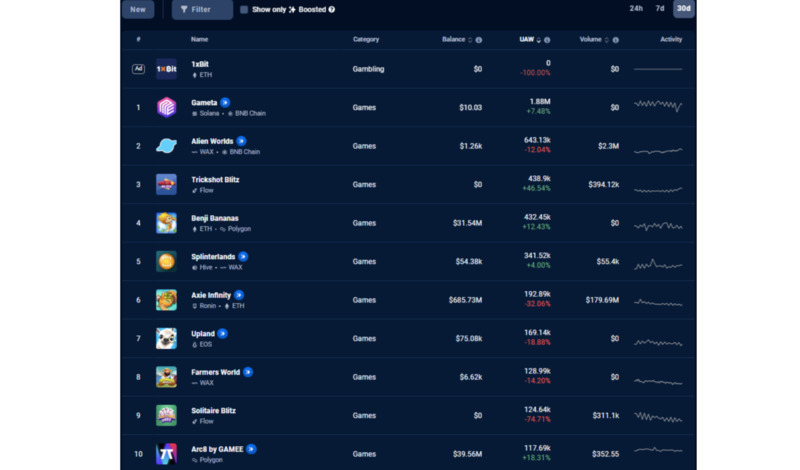Toggle the Show only Boosted checkbox

click(244, 9)
